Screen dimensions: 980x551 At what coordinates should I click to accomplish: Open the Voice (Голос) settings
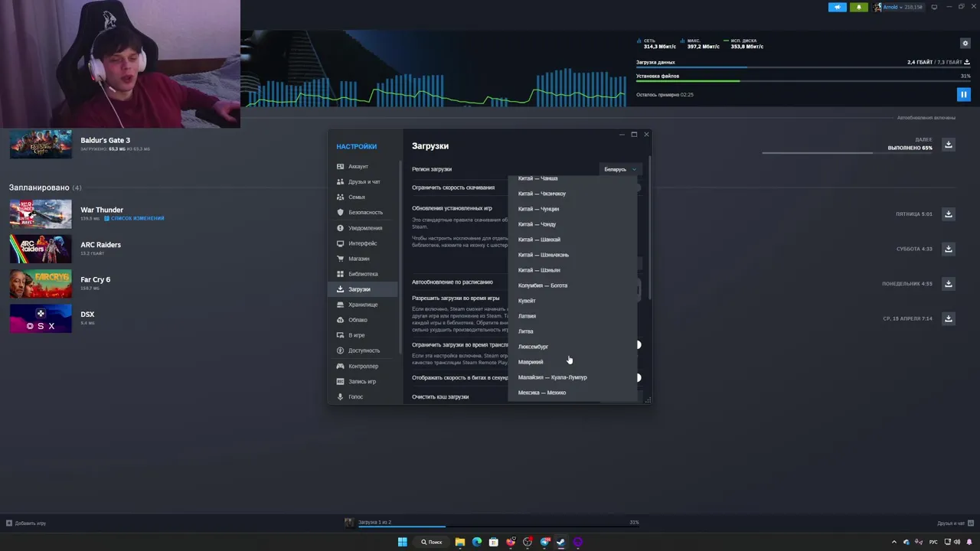(x=363, y=396)
